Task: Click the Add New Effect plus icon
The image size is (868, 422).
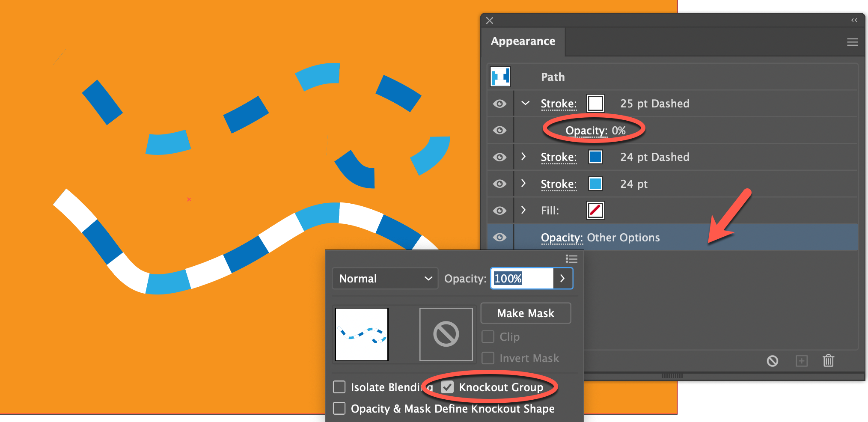Action: coord(801,361)
